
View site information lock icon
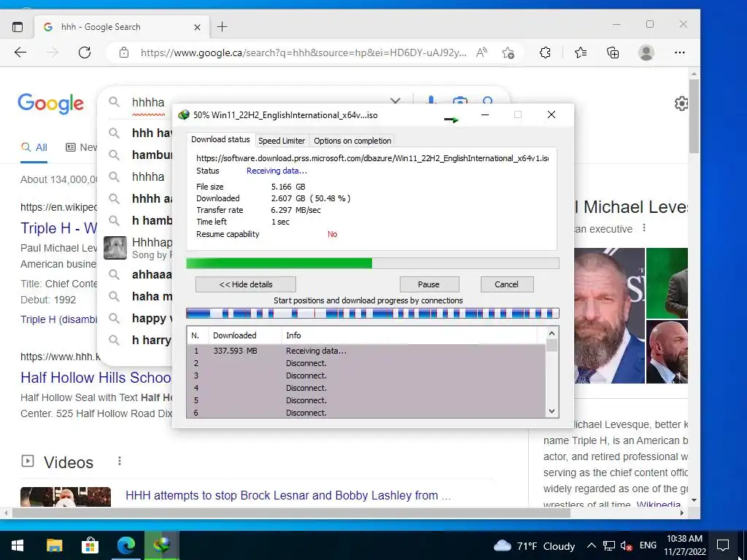pyautogui.click(x=124, y=52)
